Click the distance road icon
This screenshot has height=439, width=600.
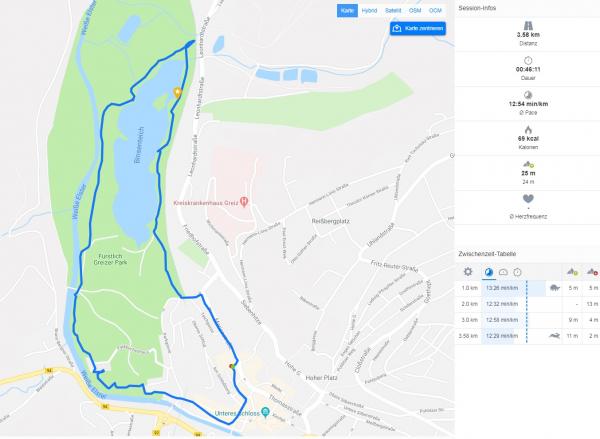tap(528, 25)
